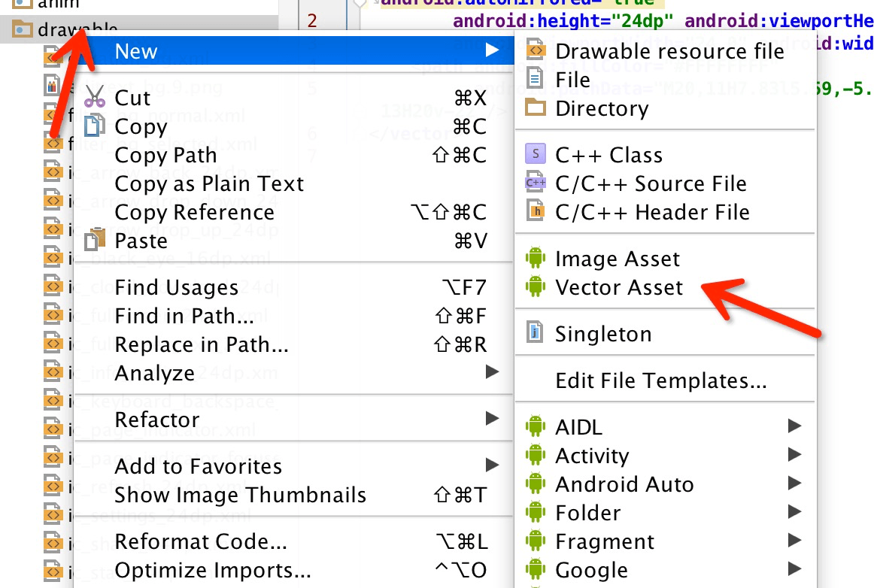874x588 pixels.
Task: Click the C++ Class S icon
Action: pos(535,153)
